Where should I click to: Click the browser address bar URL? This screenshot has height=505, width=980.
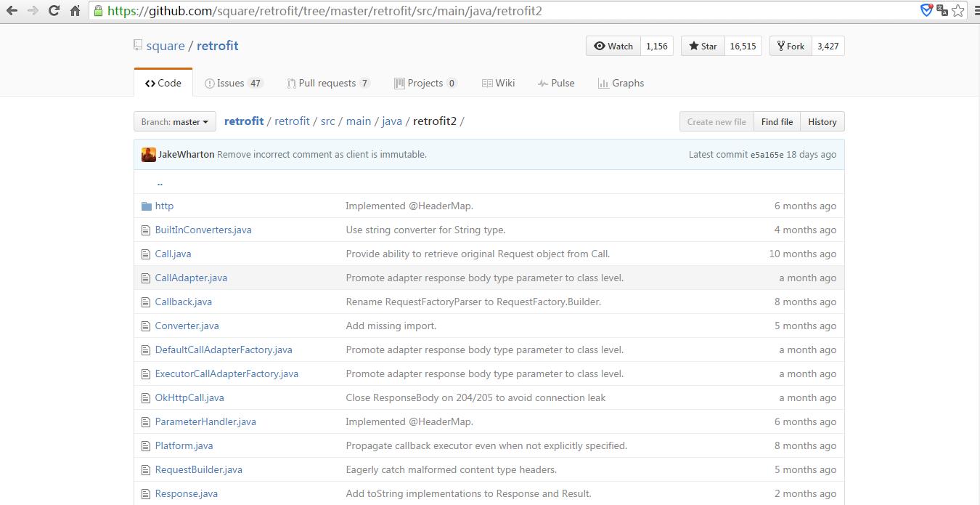point(324,11)
